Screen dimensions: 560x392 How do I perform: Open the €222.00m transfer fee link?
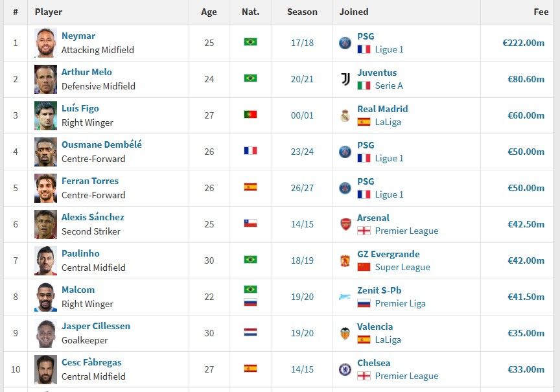point(523,43)
